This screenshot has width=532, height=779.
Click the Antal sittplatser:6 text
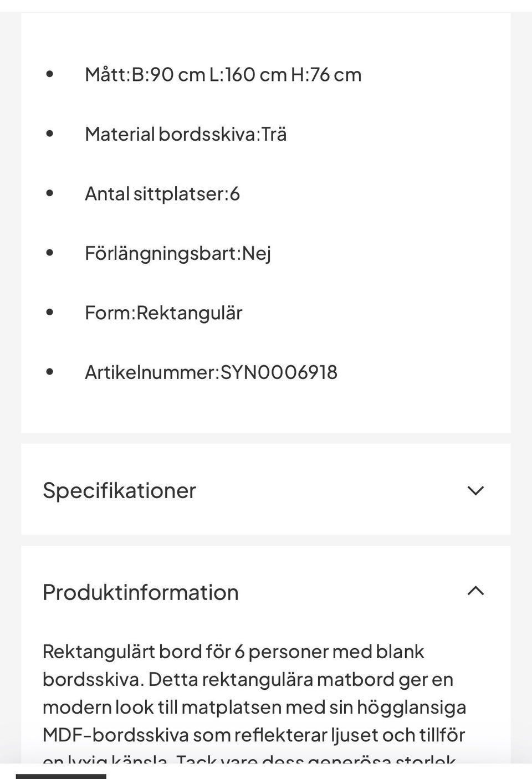point(162,194)
